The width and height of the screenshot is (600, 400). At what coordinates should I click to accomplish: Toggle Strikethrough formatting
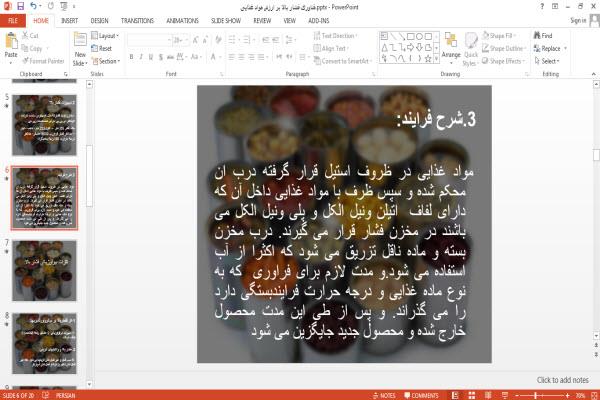click(x=170, y=57)
